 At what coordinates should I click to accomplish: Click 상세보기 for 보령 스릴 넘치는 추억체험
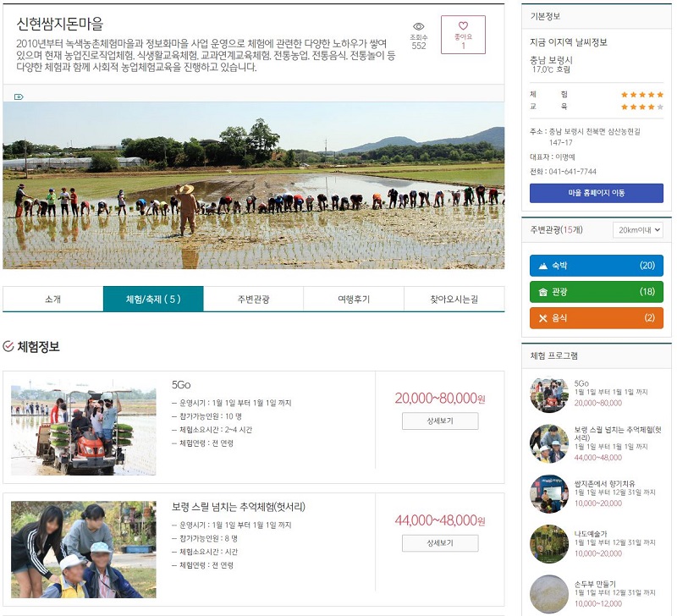(x=440, y=543)
